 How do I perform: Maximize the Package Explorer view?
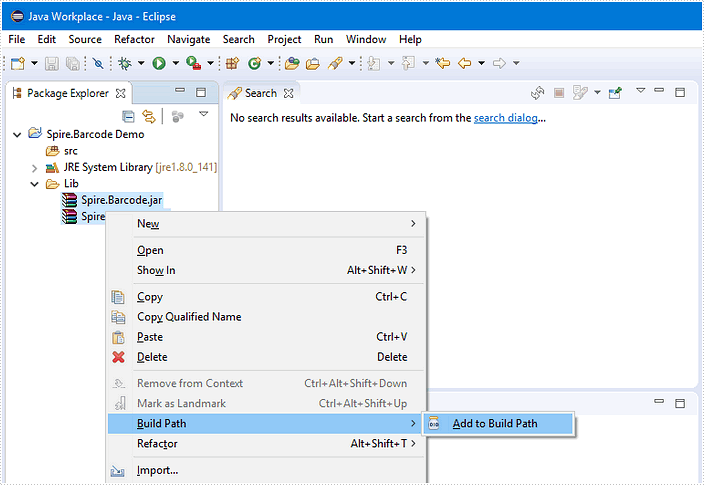[x=201, y=93]
